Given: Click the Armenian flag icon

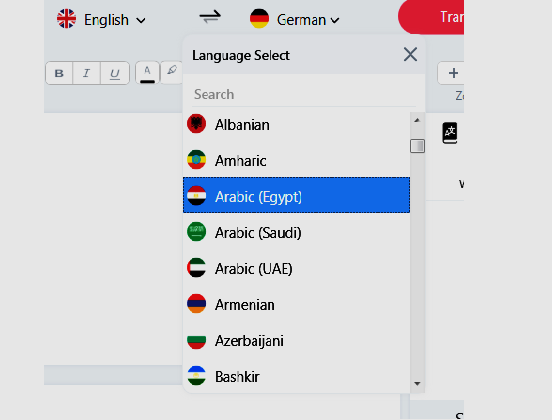Looking at the screenshot, I should [196, 304].
